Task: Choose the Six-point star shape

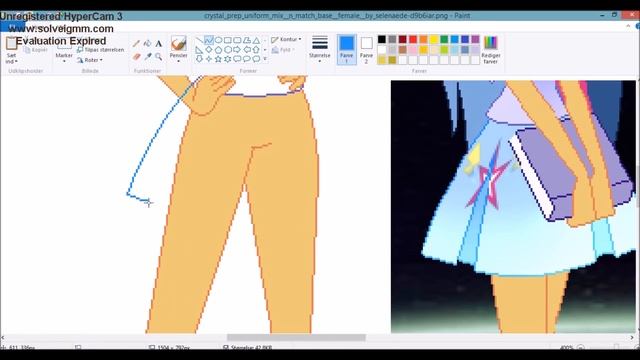Action: click(x=228, y=59)
